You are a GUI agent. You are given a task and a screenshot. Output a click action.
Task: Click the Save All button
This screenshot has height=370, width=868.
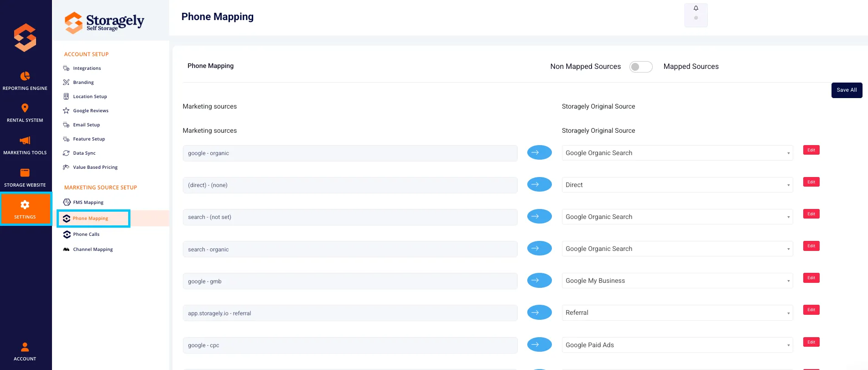(x=847, y=90)
